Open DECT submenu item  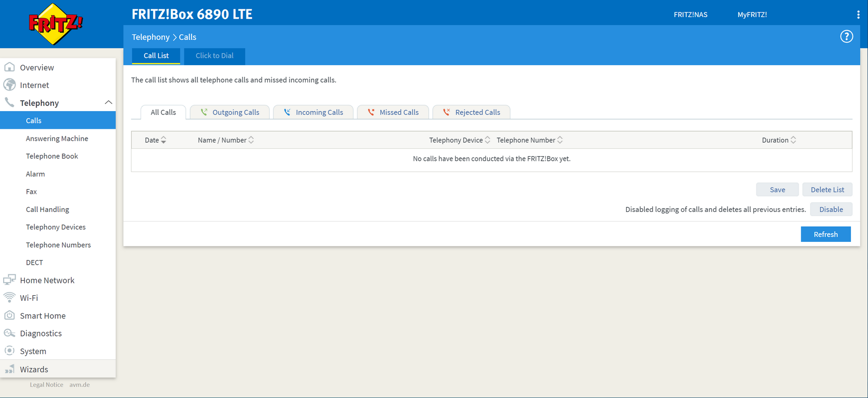58,262
